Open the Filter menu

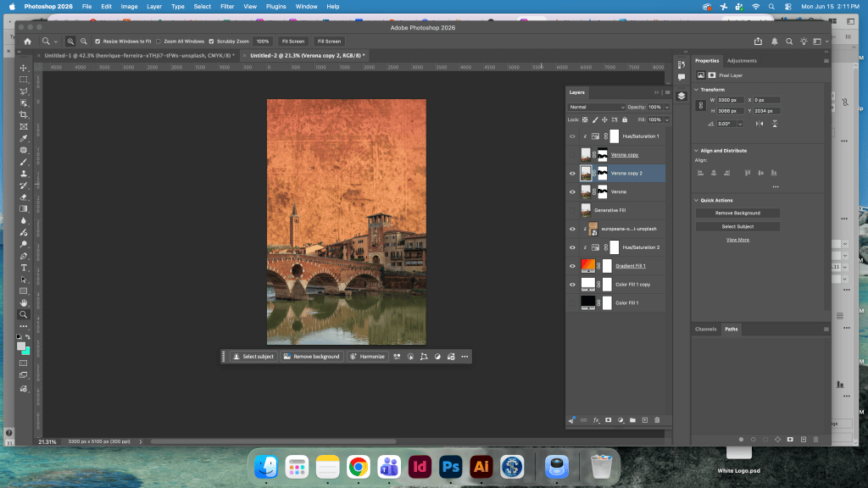(227, 7)
